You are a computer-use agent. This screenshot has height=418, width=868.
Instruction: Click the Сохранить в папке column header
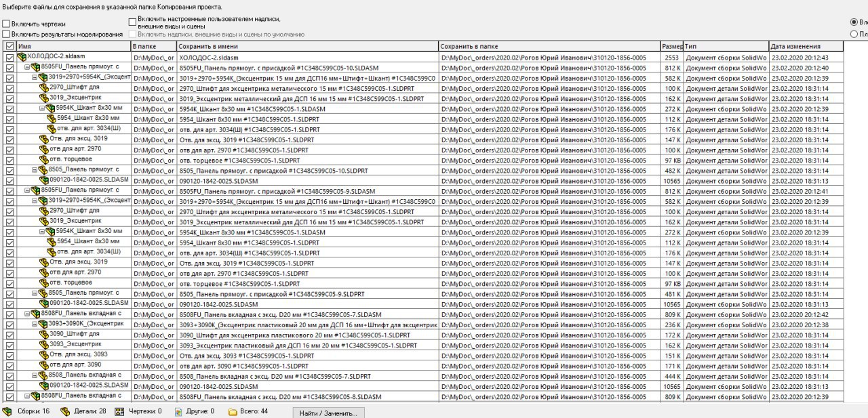click(x=549, y=46)
